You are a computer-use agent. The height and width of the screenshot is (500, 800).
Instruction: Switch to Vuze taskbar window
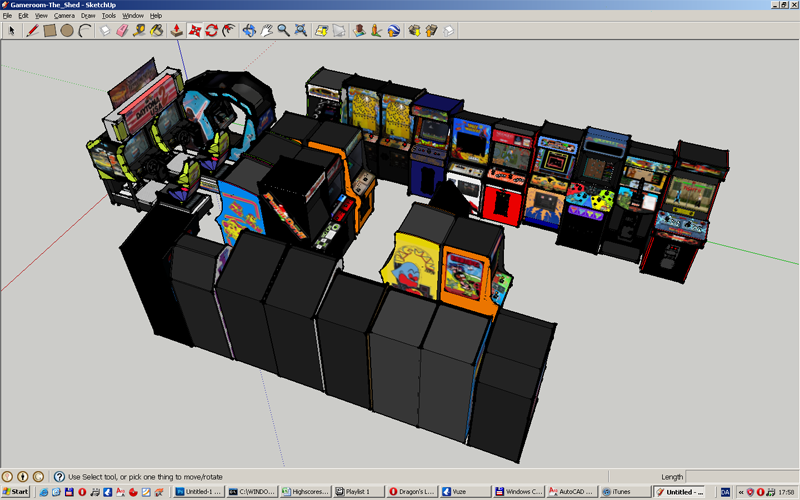[465, 492]
